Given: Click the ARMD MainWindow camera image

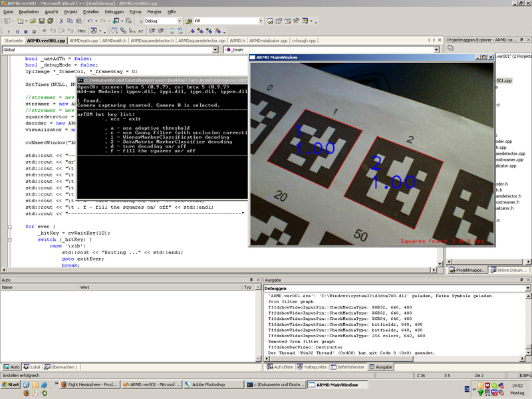Looking at the screenshot, I should click(x=372, y=154).
